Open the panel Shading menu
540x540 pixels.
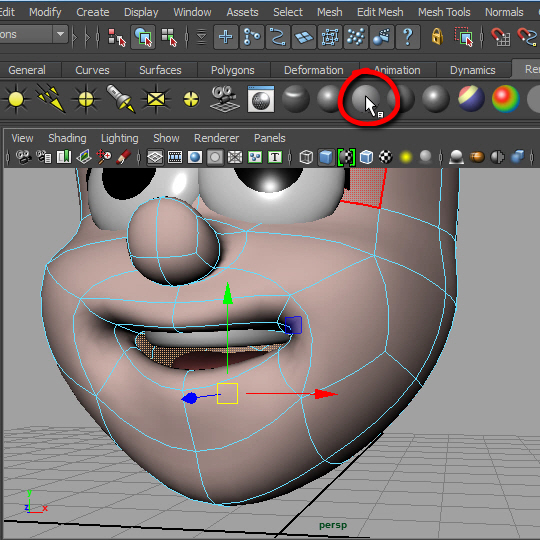point(67,138)
